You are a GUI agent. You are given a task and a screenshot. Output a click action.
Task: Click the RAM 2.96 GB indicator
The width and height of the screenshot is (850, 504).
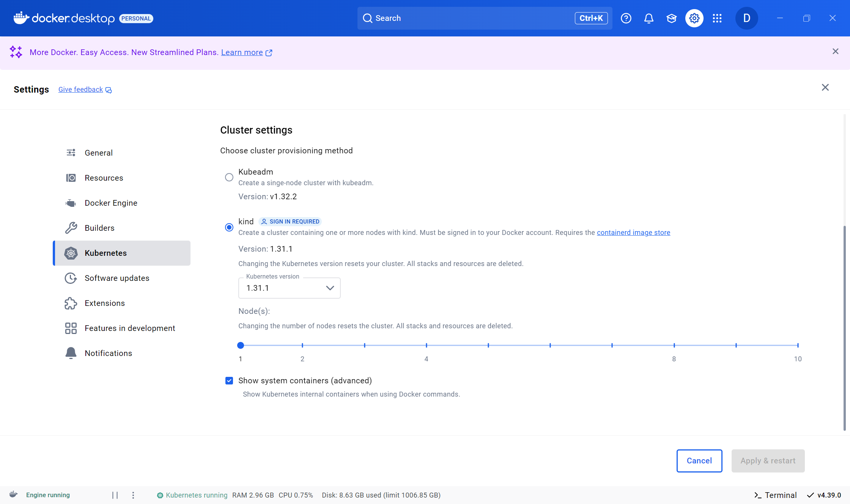[x=253, y=495]
